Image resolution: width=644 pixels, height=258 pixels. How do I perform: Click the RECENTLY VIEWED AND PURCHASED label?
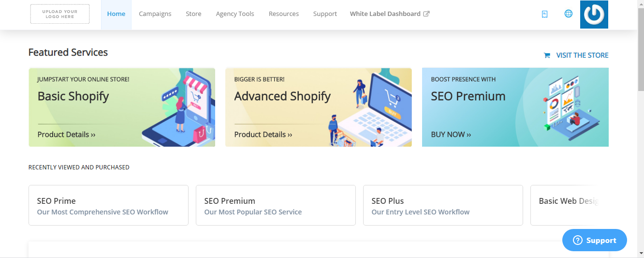coord(79,167)
